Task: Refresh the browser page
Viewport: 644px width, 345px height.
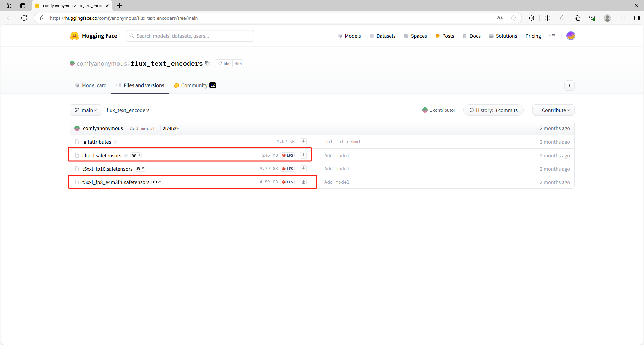Action: [24, 18]
